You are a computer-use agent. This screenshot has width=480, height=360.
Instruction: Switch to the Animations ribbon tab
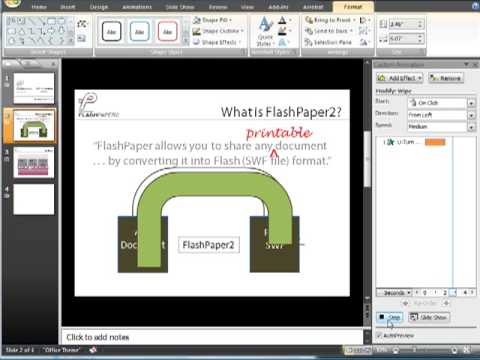[137, 7]
